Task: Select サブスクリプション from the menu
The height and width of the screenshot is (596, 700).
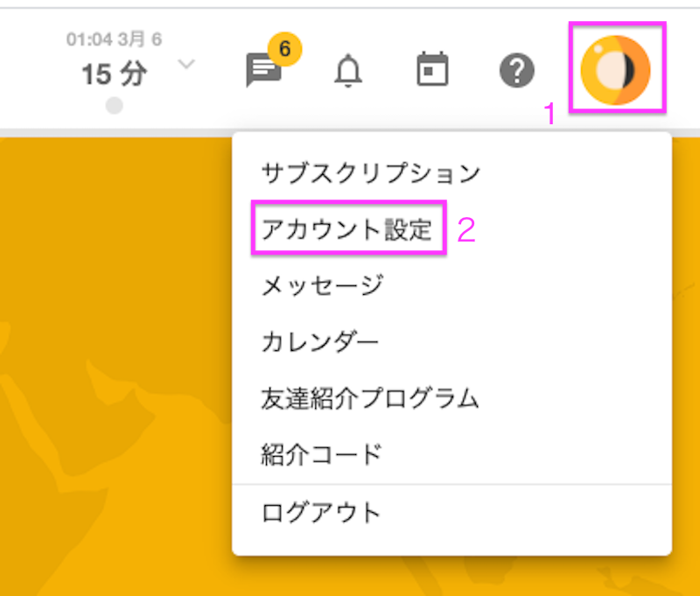Action: 370,172
